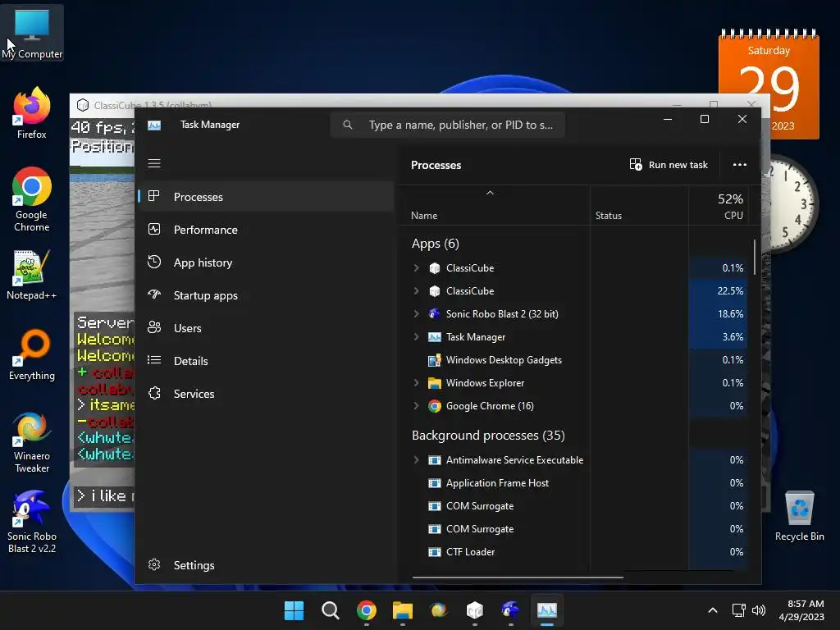Screen dimensions: 840x630
Task: Click the Sonic Robo Blast 2 process icon
Action: click(435, 314)
